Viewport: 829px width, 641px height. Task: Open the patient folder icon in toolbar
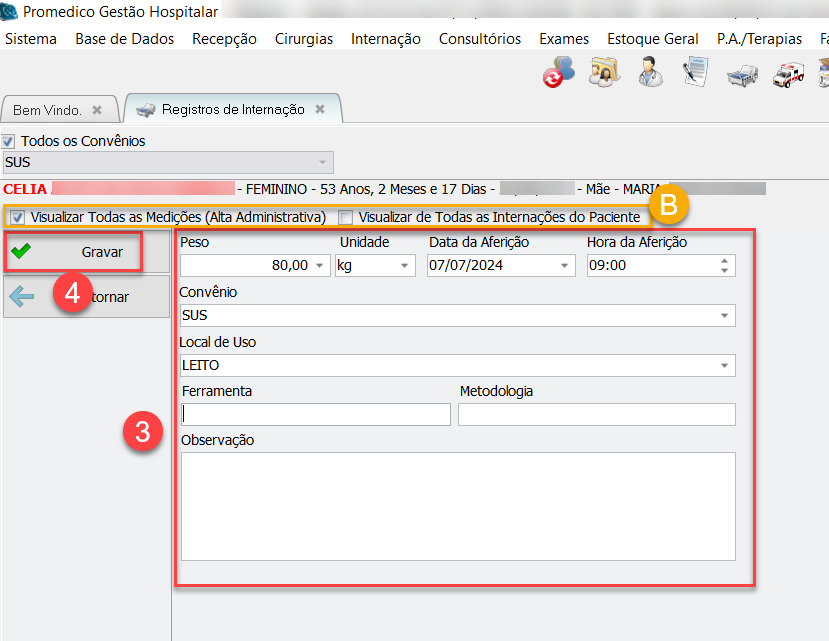603,73
